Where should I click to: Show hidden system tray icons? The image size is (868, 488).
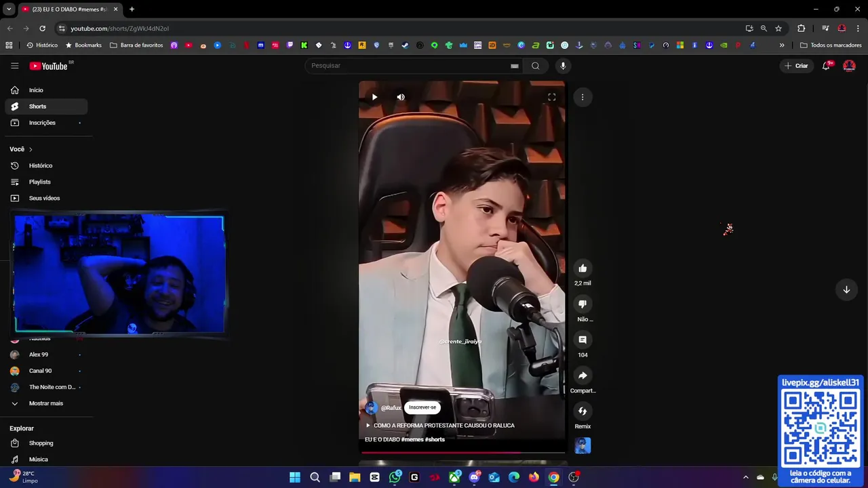point(745,477)
